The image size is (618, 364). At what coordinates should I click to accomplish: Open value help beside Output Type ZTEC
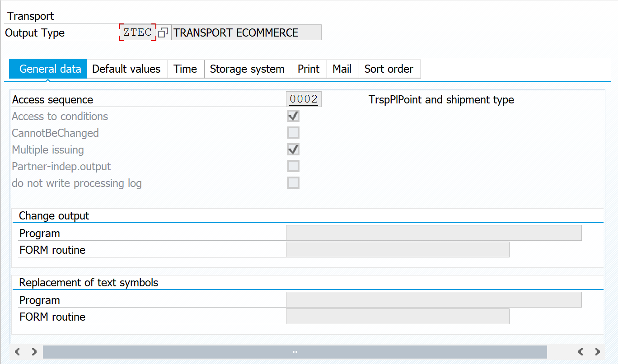[164, 33]
